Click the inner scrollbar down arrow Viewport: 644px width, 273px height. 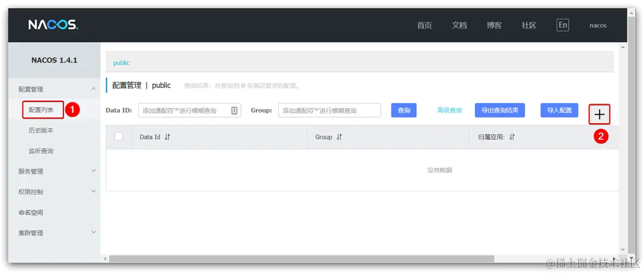(x=622, y=249)
